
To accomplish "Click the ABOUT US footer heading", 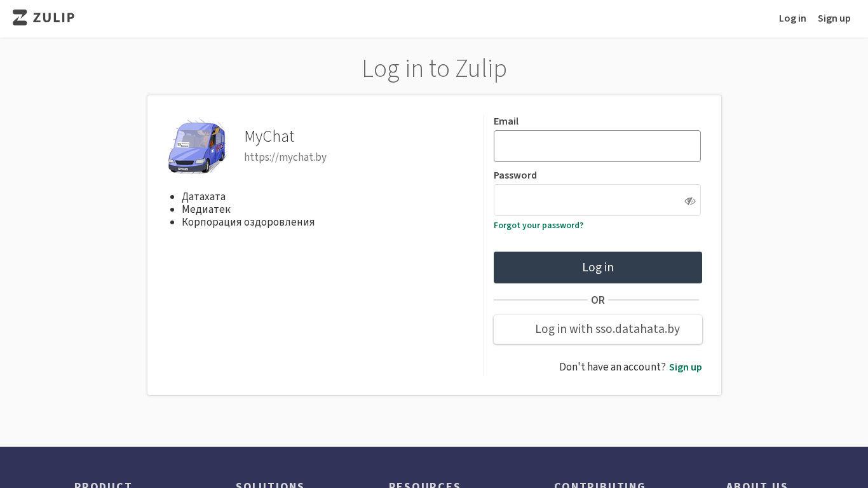I will point(757,485).
